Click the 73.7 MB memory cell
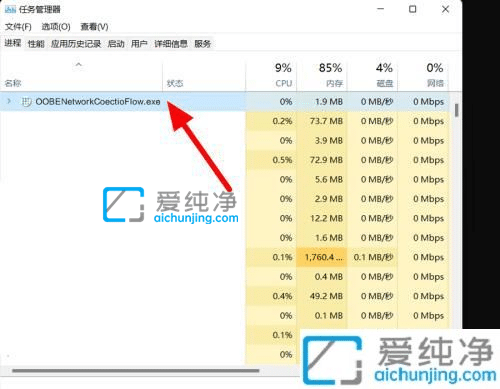 click(322, 121)
